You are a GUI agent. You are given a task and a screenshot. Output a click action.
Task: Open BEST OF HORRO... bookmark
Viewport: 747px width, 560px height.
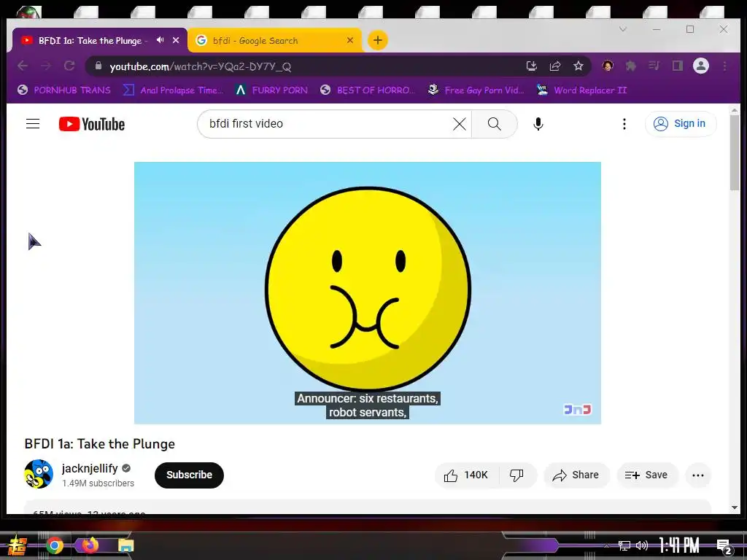[368, 90]
